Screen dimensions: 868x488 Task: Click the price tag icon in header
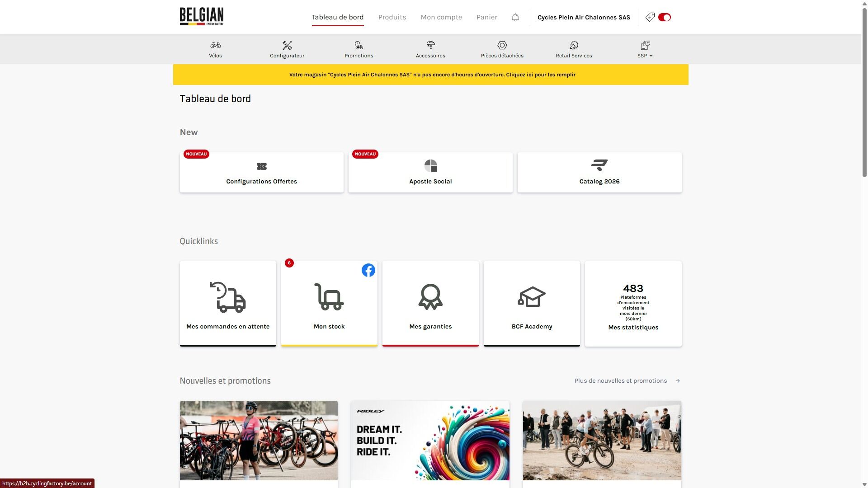tap(650, 17)
